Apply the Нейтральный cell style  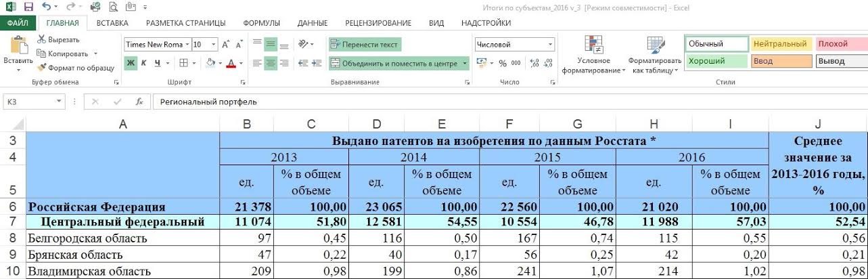point(779,44)
